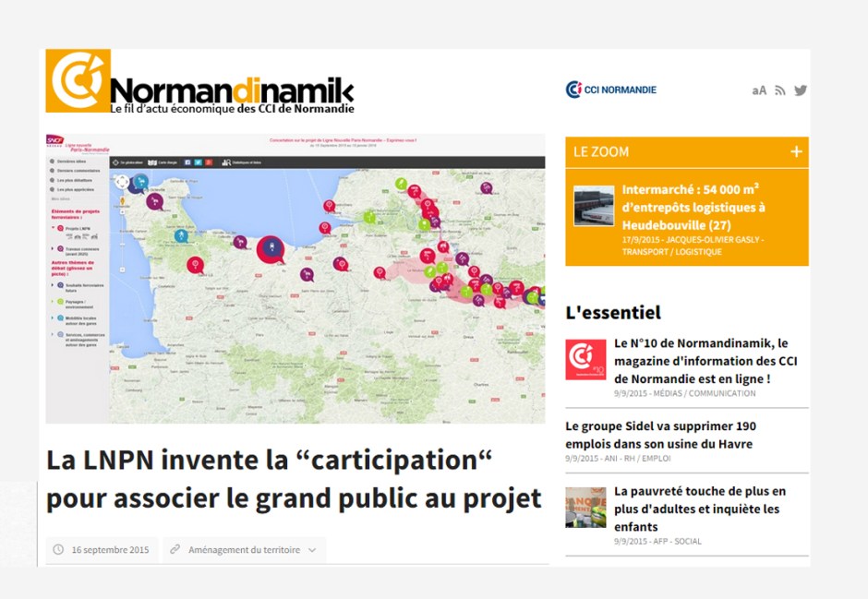Click 'Se géolocaliser' in map toolbar
868x599 pixels.
tap(128, 162)
